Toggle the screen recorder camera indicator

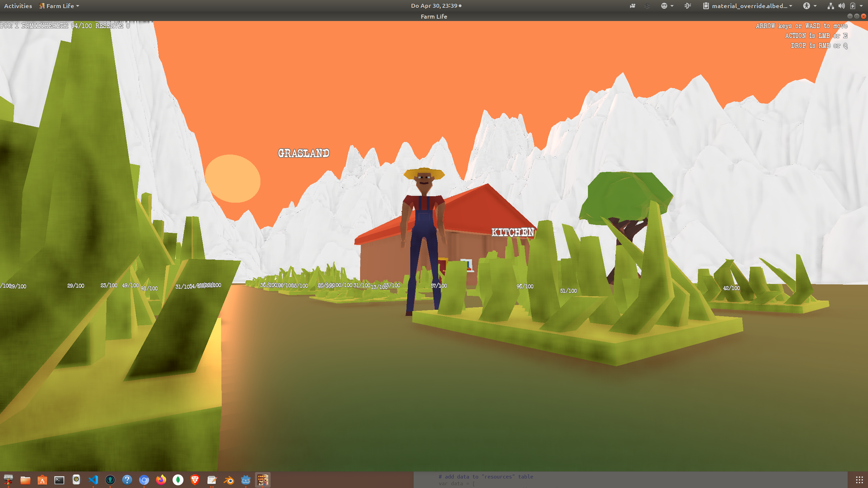(x=632, y=6)
